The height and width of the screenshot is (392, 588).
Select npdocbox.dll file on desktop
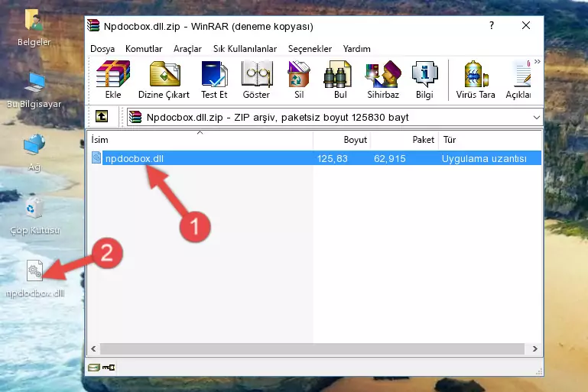click(x=35, y=279)
